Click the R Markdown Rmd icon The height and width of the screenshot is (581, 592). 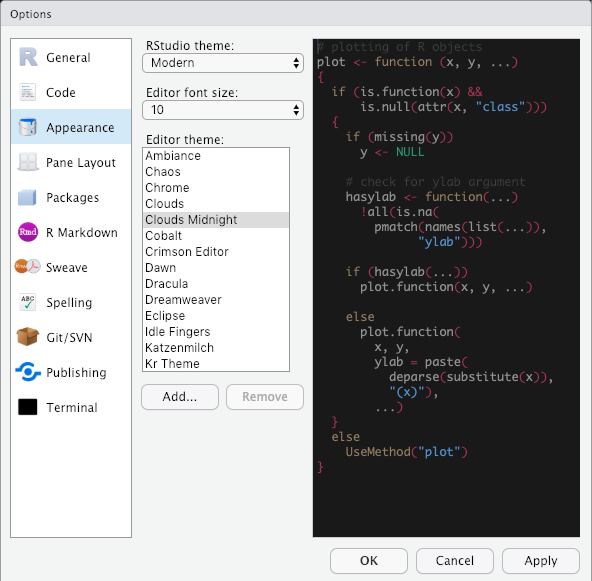(28, 232)
